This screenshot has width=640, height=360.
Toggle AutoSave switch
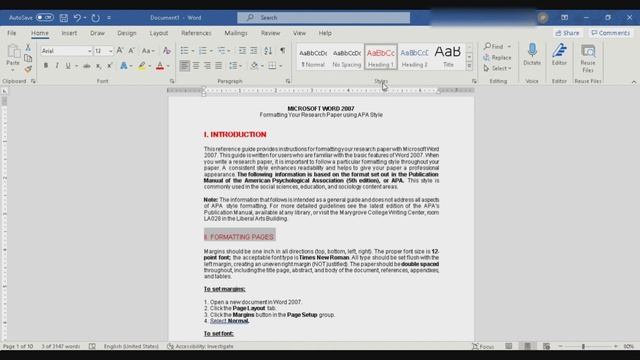[44, 18]
